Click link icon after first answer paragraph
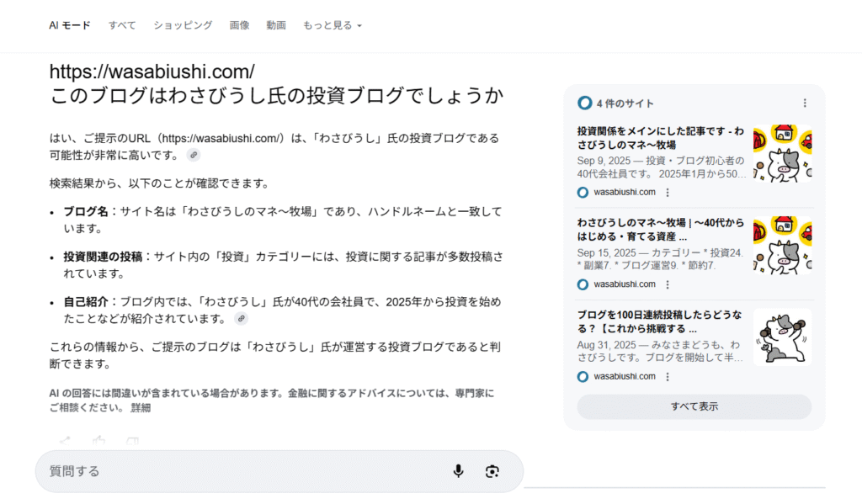The height and width of the screenshot is (504, 862). (x=194, y=156)
